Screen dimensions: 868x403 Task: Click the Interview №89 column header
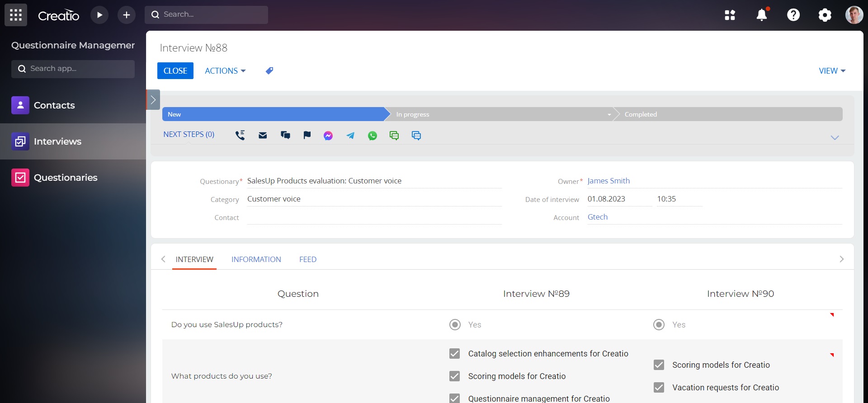coord(536,294)
